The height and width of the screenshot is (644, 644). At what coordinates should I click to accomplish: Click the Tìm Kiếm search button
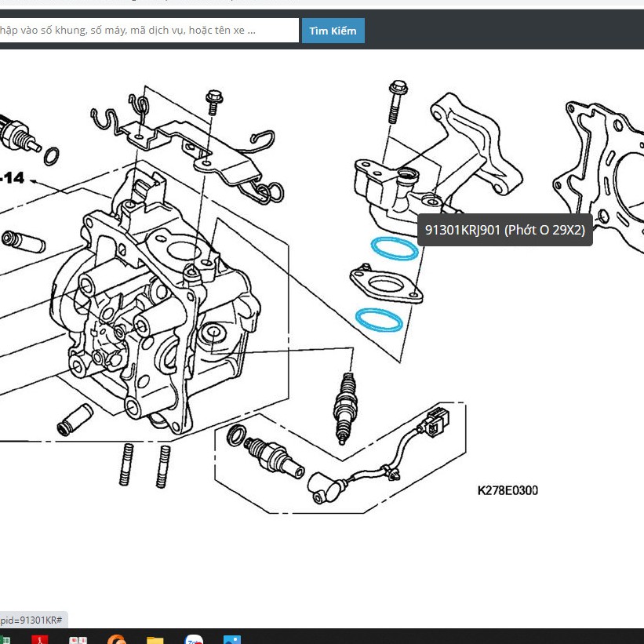333,31
